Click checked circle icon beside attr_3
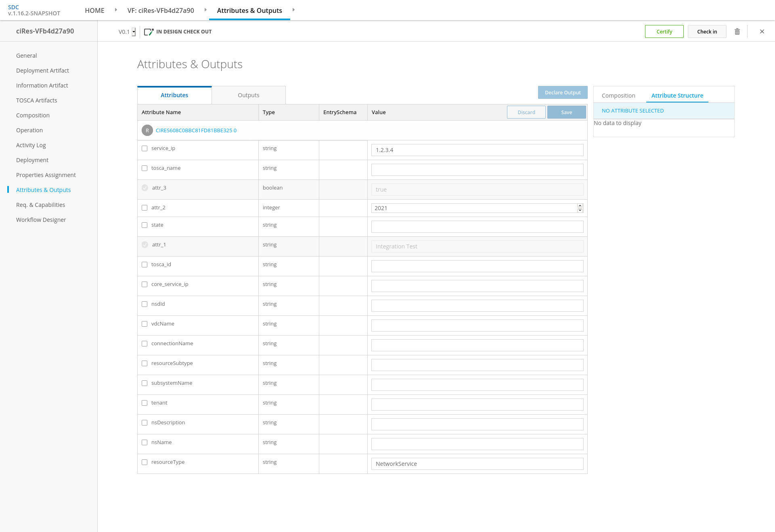 click(x=145, y=188)
